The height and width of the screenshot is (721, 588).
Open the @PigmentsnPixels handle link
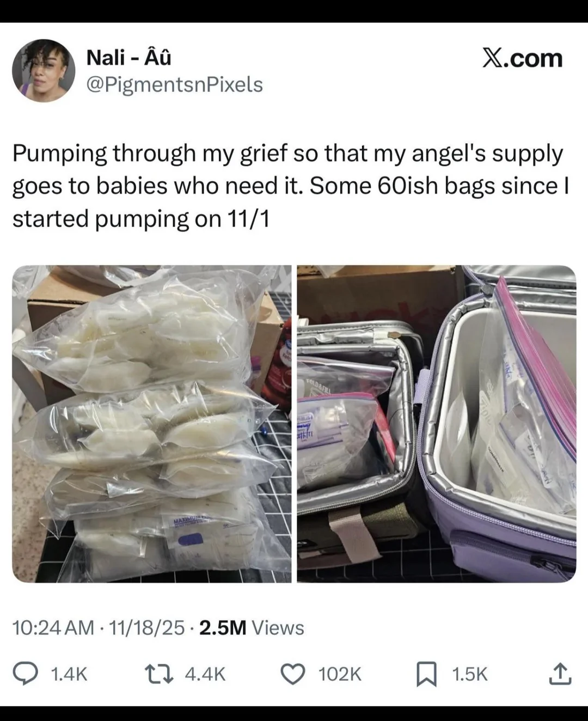175,84
